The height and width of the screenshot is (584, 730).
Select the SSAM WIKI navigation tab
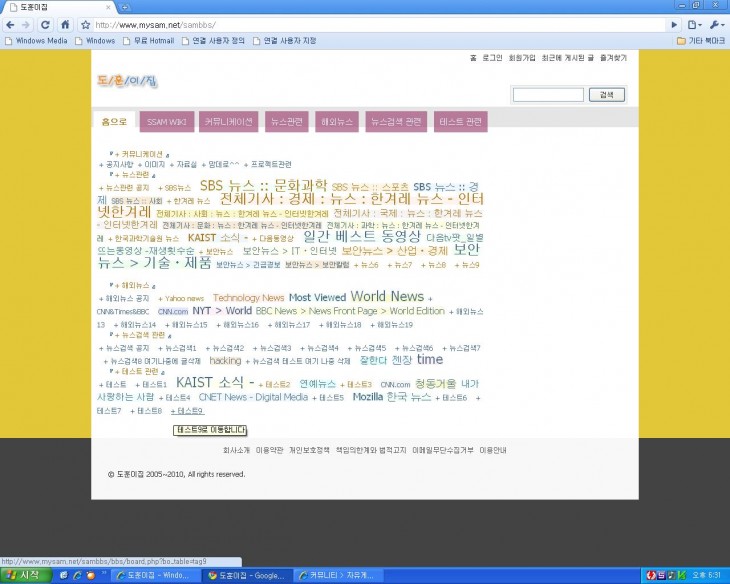(x=166, y=122)
